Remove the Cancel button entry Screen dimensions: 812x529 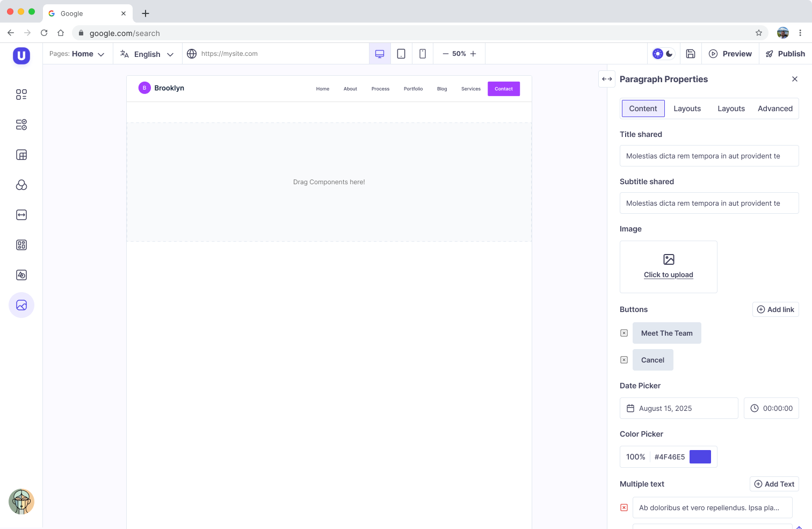pos(624,360)
